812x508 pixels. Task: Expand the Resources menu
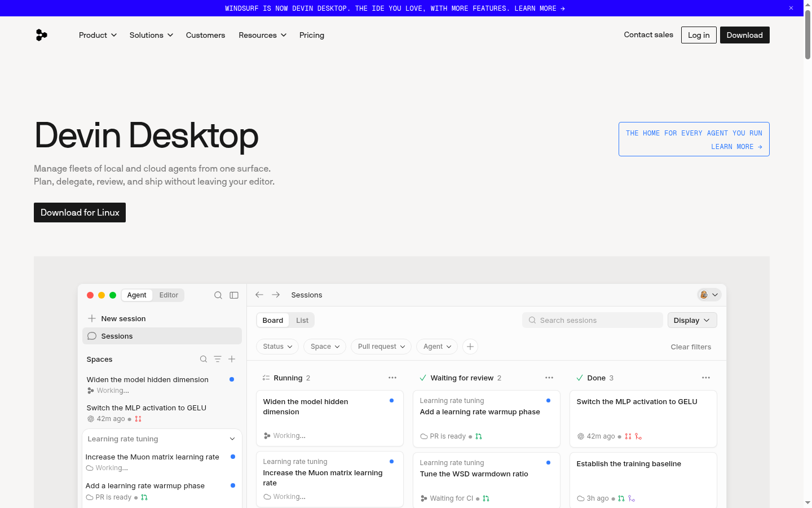point(263,35)
